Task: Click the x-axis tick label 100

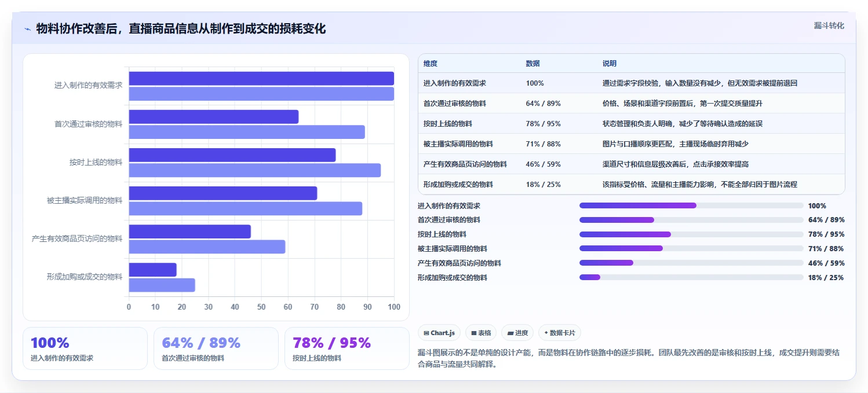Action: [394, 307]
